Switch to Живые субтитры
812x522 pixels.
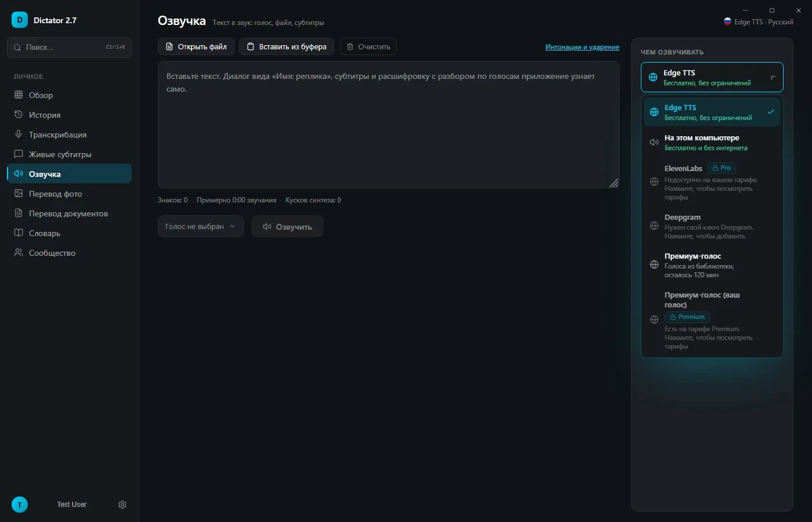pos(69,154)
